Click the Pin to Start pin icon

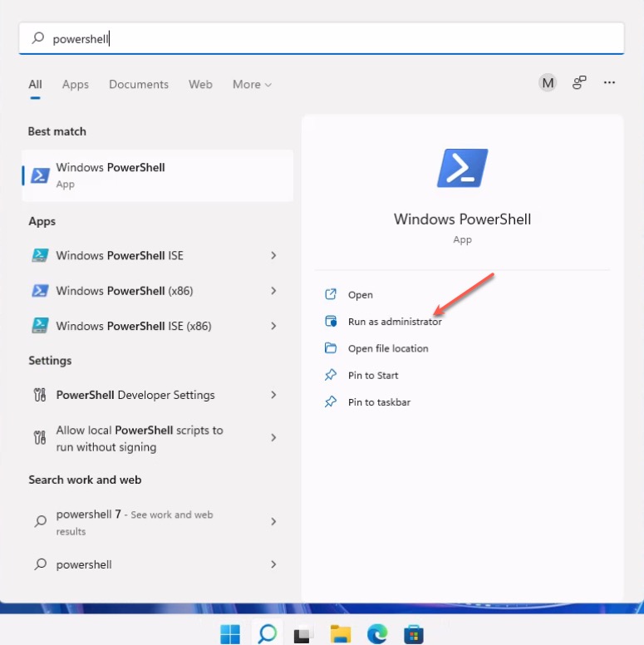(331, 375)
